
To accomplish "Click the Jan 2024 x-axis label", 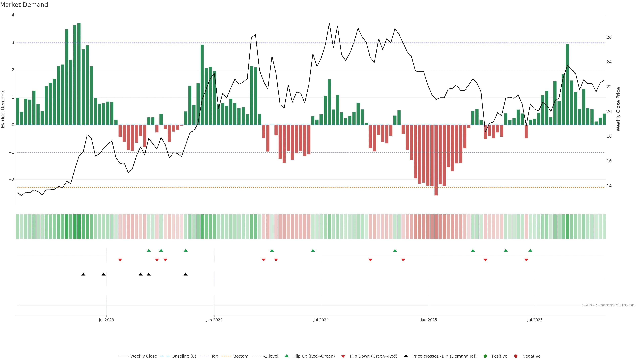I will (214, 320).
